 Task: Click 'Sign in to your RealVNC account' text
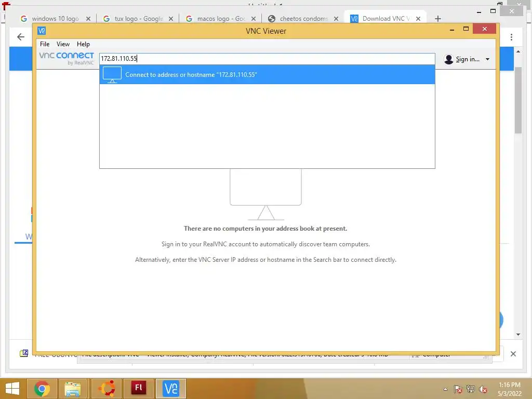click(x=265, y=244)
